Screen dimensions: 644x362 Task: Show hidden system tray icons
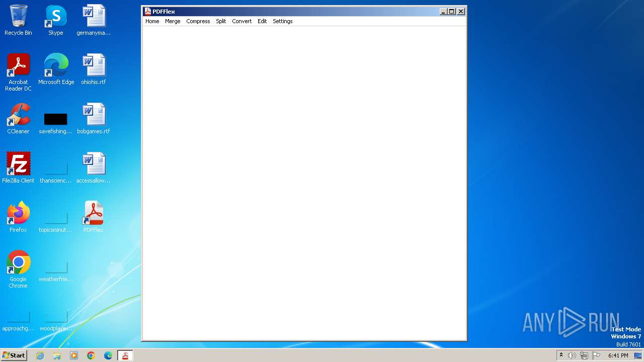(x=561, y=355)
